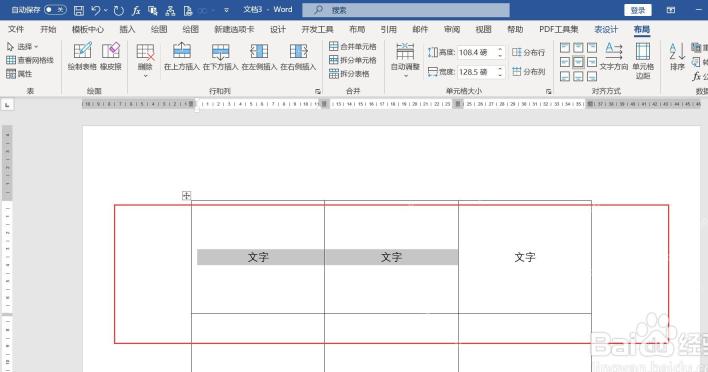The image size is (708, 372).
Task: Click 在下方插入 insert row below
Action: [220, 56]
